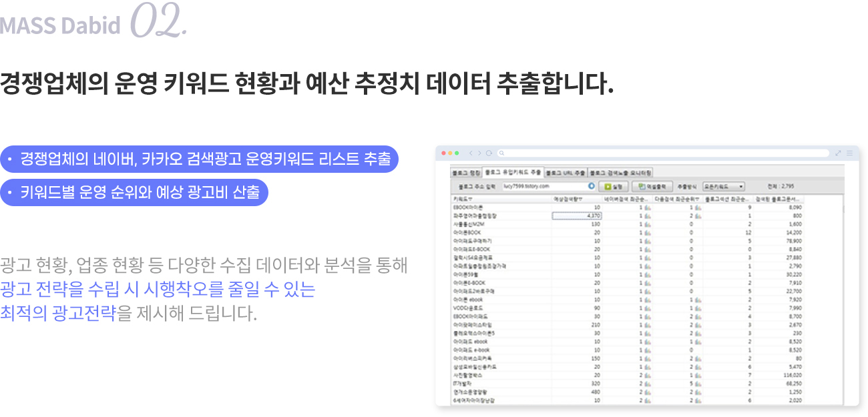Switch to the 블로그 URL 추출 tab
This screenshot has height=417, width=868.
click(x=566, y=172)
